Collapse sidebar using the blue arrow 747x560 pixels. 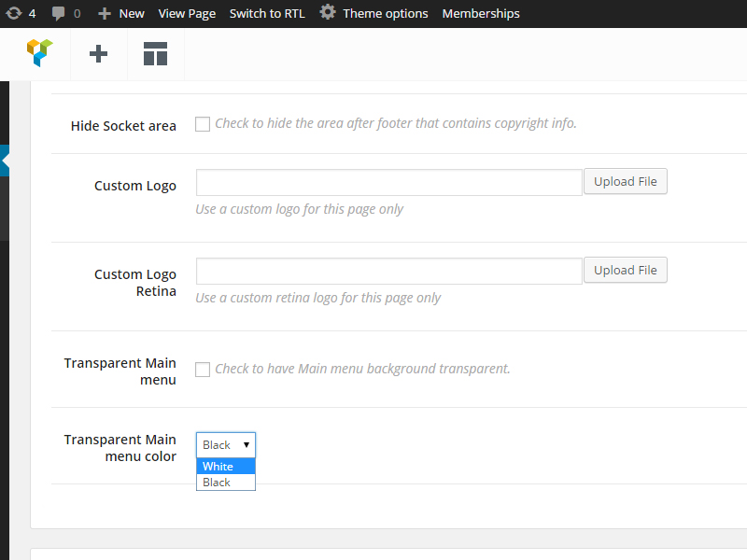click(x=5, y=161)
